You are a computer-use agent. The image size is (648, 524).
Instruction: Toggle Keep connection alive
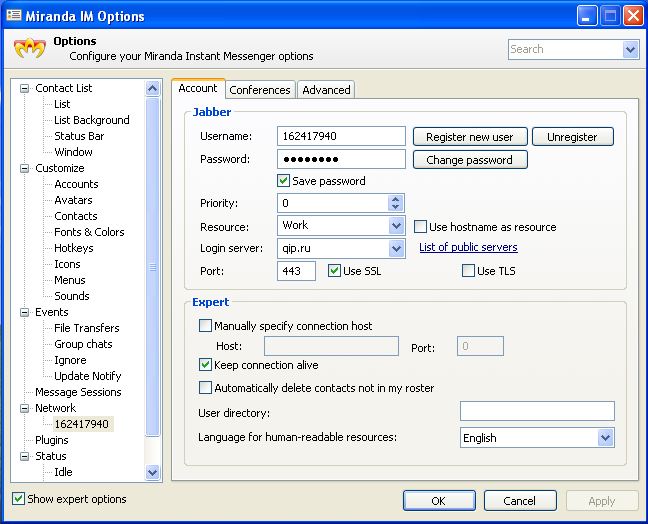click(x=205, y=364)
